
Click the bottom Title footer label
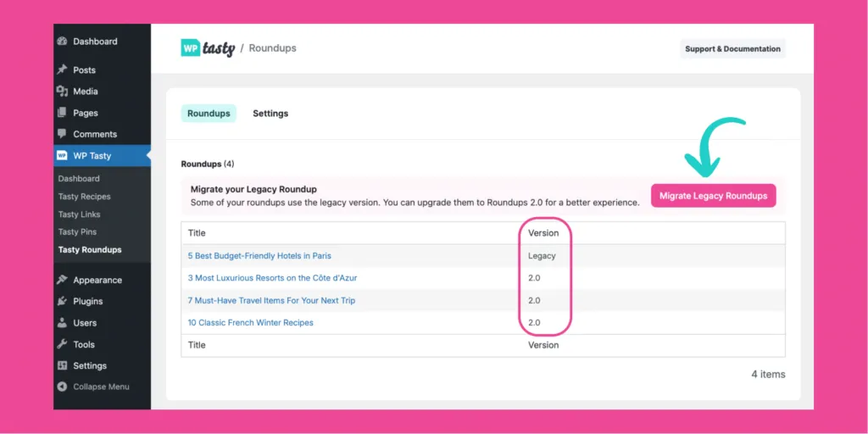pyautogui.click(x=197, y=345)
